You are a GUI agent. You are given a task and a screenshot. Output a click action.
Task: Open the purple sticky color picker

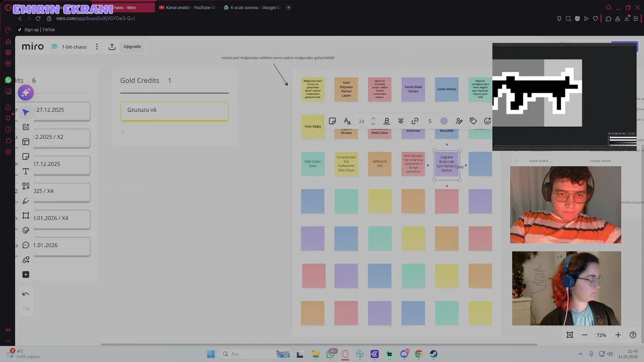[x=444, y=121]
